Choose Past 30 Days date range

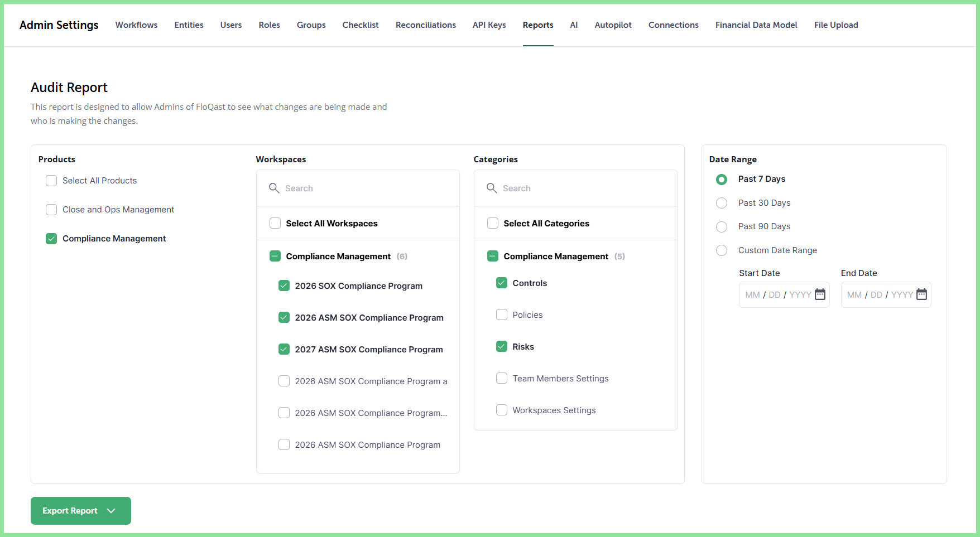tap(722, 203)
